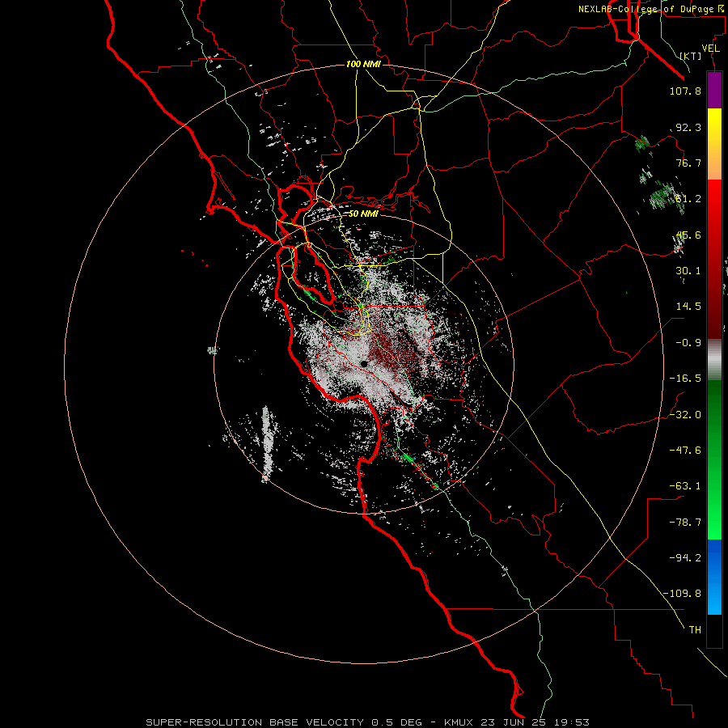This screenshot has width=728, height=728.
Task: Click the -109.8 velocity scale value
Action: [682, 594]
